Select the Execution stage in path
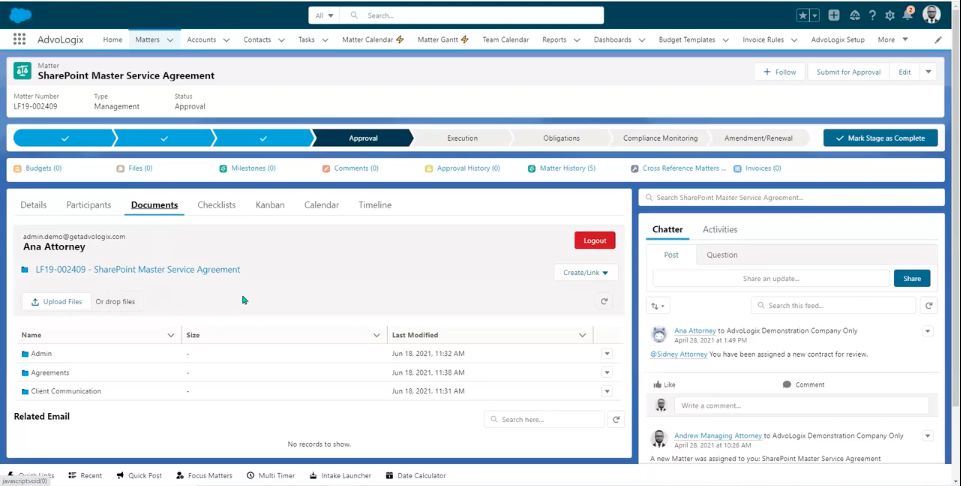This screenshot has height=486, width=961. 462,138
